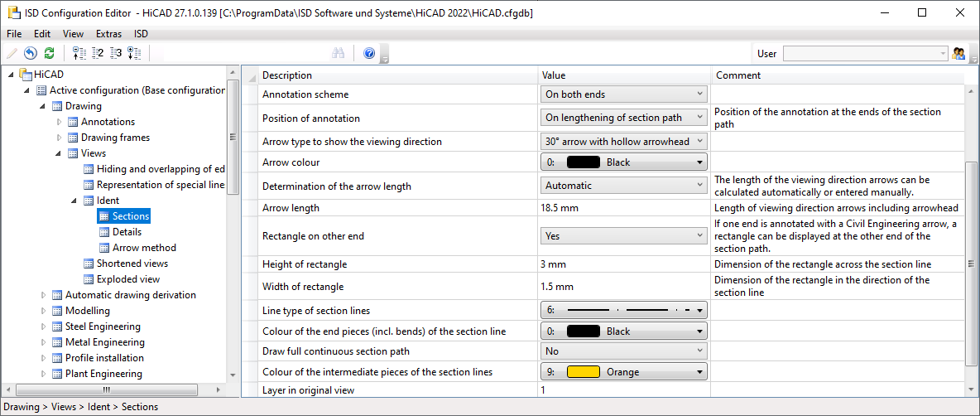Viewport: 980px width, 416px height.
Task: Expand the Drawing frames tree node
Action: click(60, 138)
